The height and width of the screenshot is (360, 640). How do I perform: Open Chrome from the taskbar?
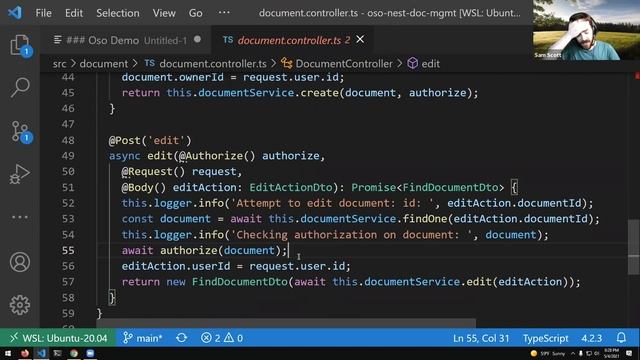[x=74, y=353]
